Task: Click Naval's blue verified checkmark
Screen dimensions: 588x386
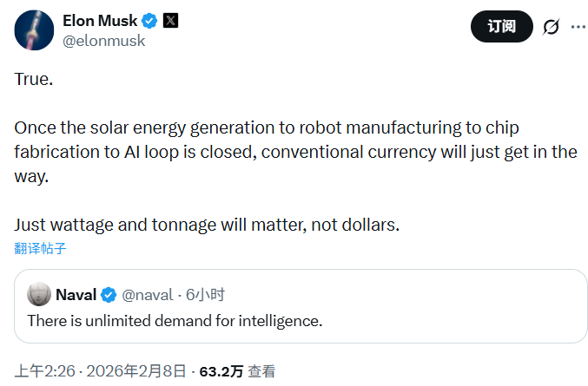Action: (109, 295)
